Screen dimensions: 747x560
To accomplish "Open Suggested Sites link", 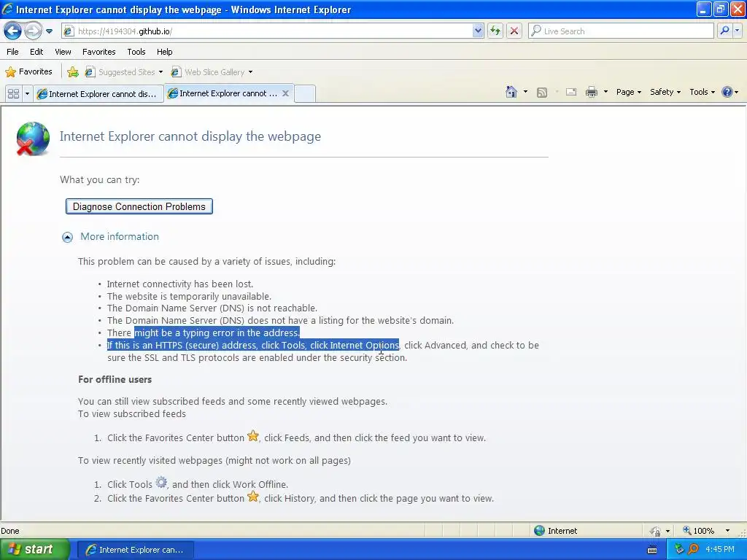I will coord(124,72).
